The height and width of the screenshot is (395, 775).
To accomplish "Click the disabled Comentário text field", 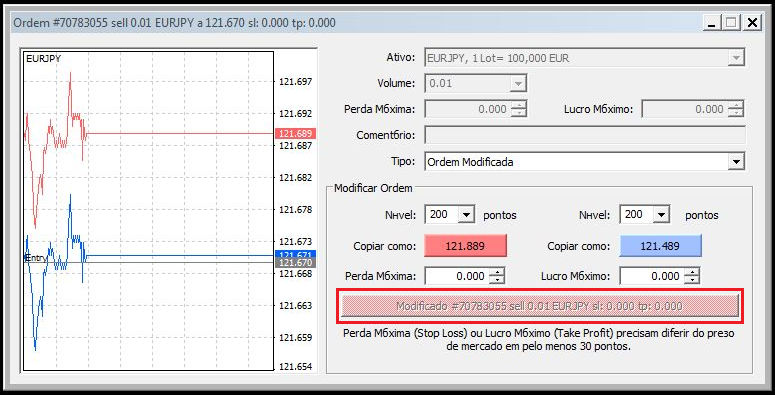I will pos(585,135).
